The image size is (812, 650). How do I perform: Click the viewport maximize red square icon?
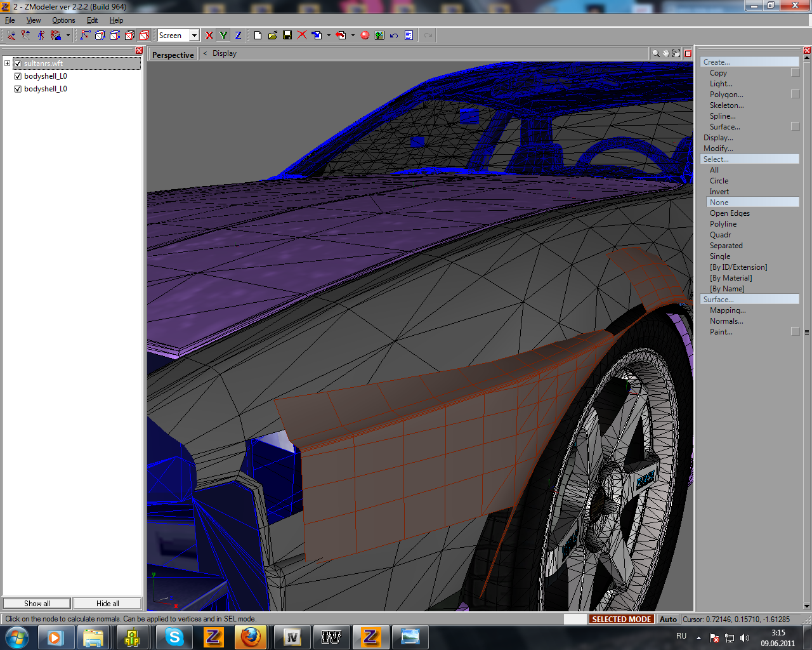(x=688, y=53)
